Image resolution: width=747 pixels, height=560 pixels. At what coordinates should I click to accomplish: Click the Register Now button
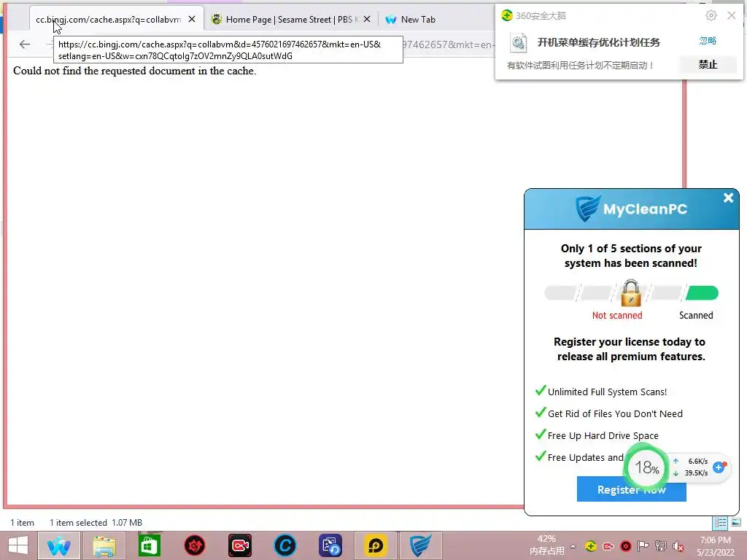[x=631, y=489]
